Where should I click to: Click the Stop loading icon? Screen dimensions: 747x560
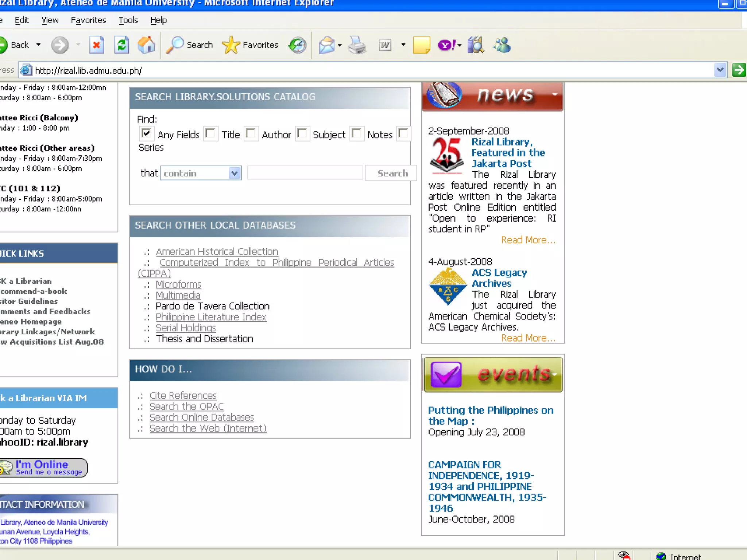point(97,45)
